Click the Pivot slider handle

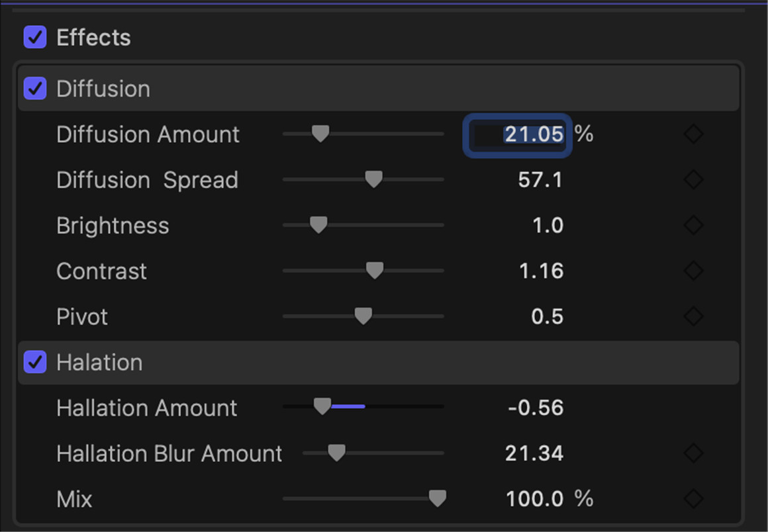click(x=363, y=316)
